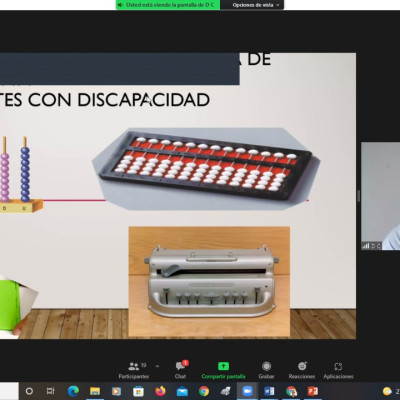Viewport: 400px width, 400px height.
Task: Launch Google Chrome from the taskbar
Action: point(204,391)
